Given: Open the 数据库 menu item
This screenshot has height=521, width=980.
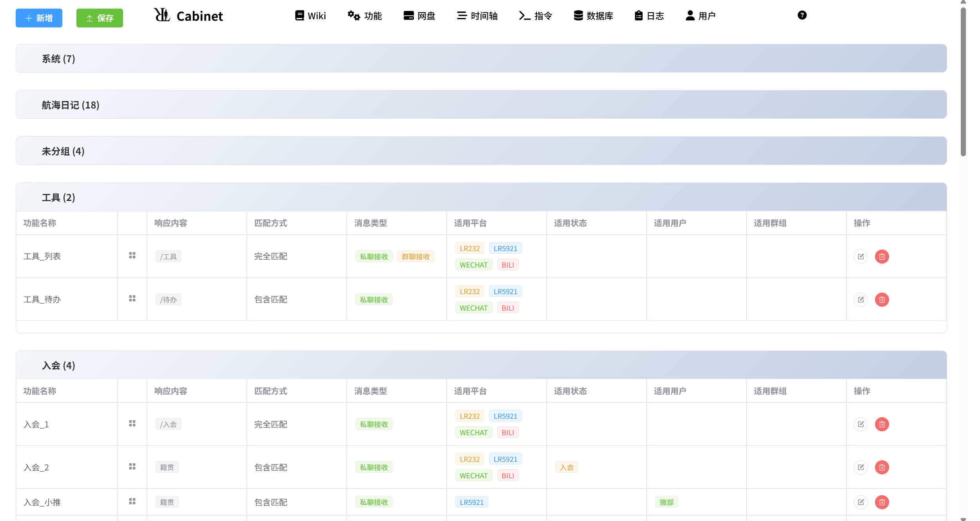Looking at the screenshot, I should coord(593,16).
